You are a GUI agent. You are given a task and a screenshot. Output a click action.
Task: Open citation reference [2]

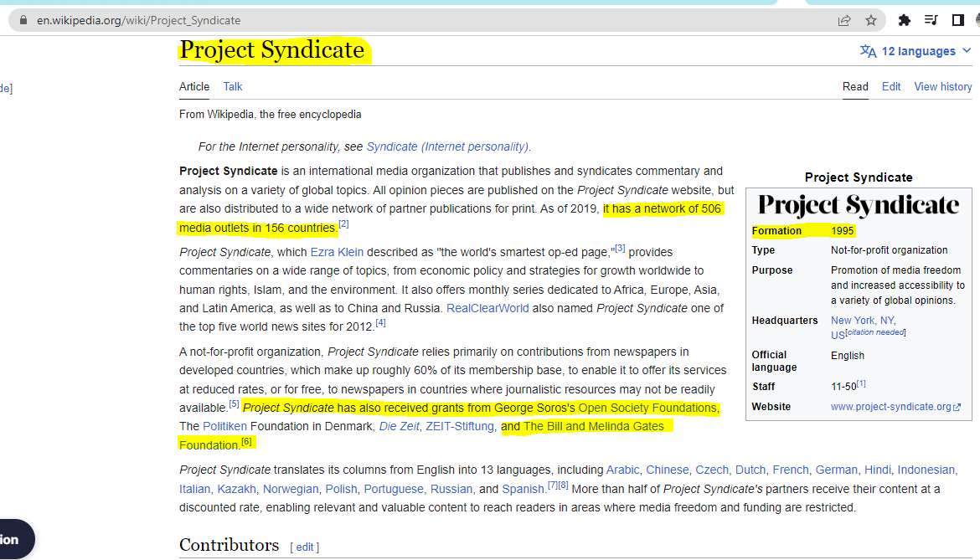click(x=343, y=224)
